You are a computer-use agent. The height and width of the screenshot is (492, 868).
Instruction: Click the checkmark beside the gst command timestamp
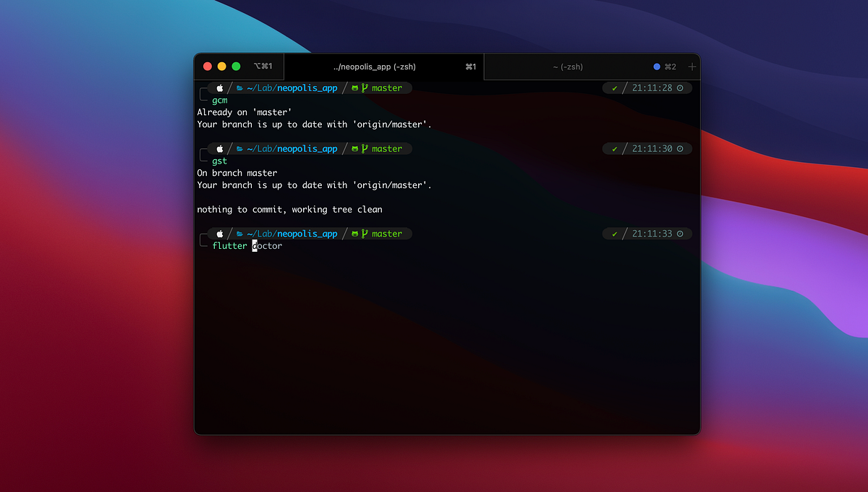tap(615, 148)
